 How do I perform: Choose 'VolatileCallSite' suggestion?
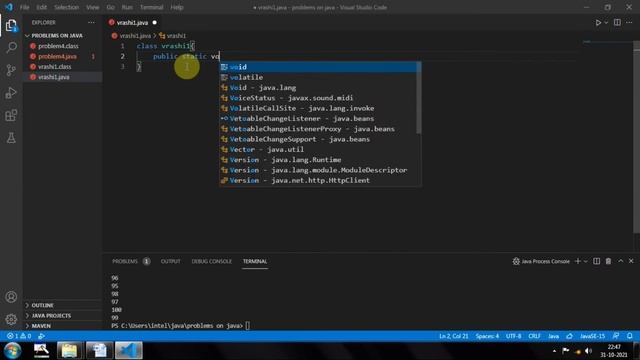pos(318,108)
